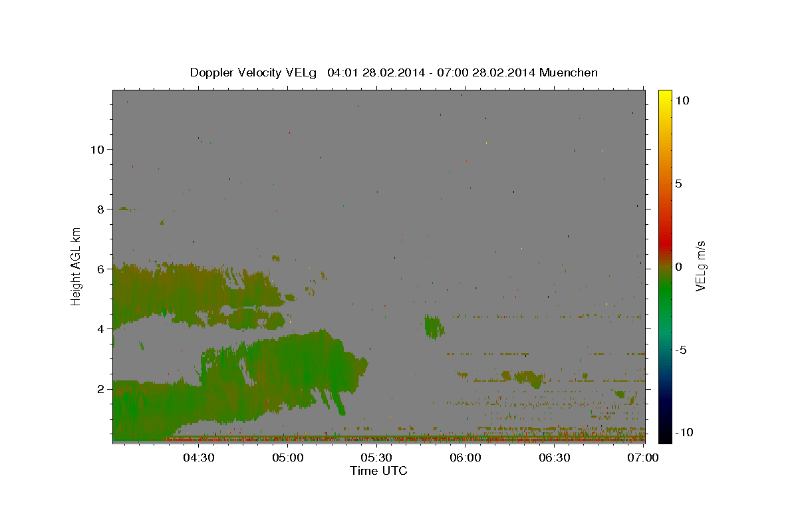Click the 'VELg m/s' colorbar label
The image size is (798, 532).
coord(701,266)
